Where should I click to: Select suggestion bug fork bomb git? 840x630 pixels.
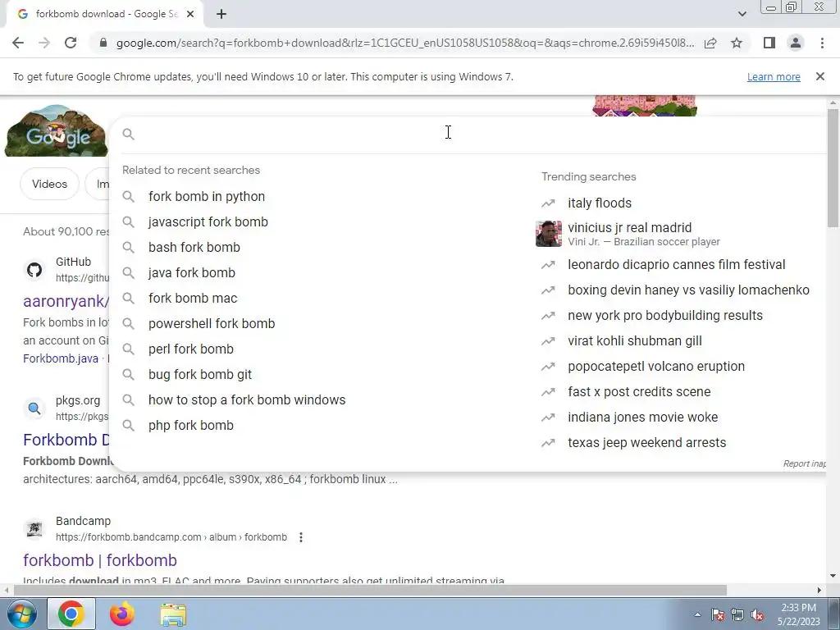click(200, 374)
